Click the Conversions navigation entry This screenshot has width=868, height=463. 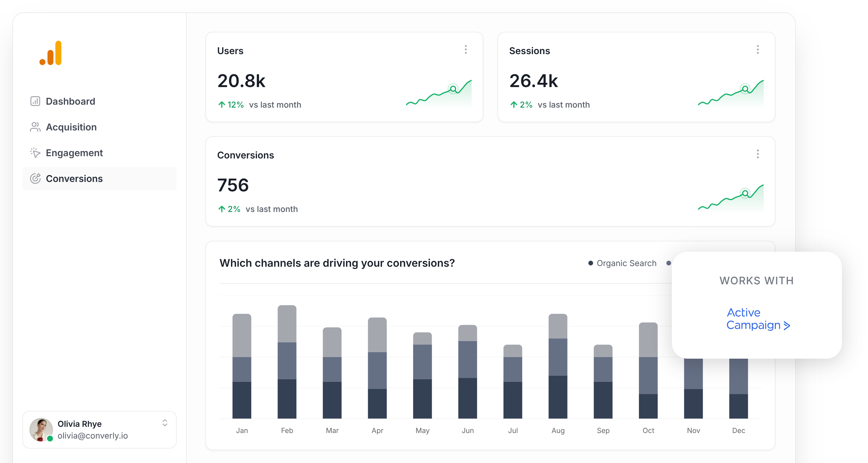pos(74,178)
